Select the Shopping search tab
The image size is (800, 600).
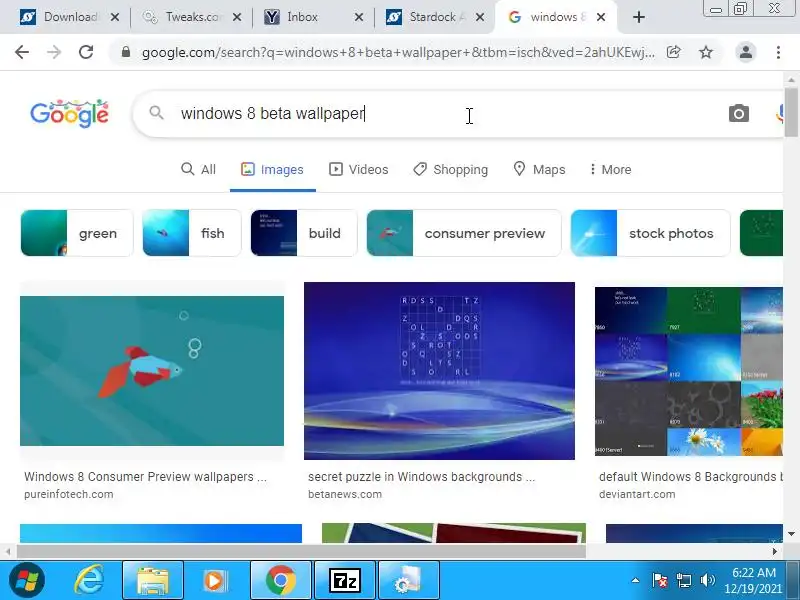(x=451, y=169)
